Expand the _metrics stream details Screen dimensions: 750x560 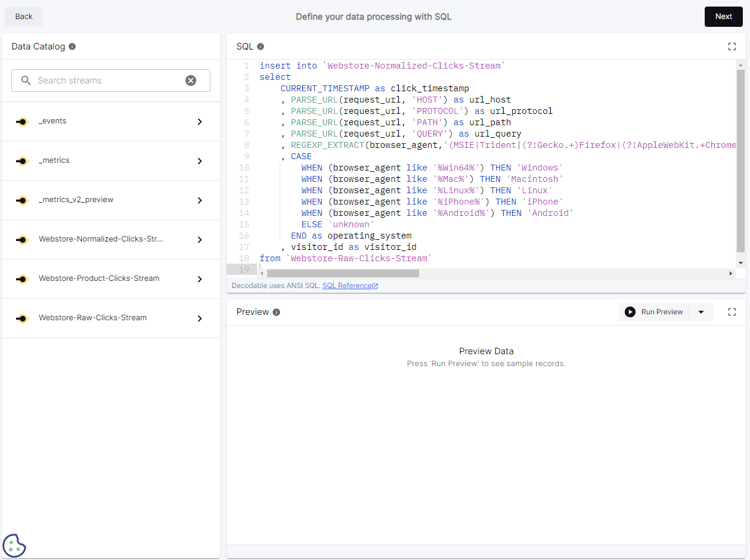(x=200, y=161)
